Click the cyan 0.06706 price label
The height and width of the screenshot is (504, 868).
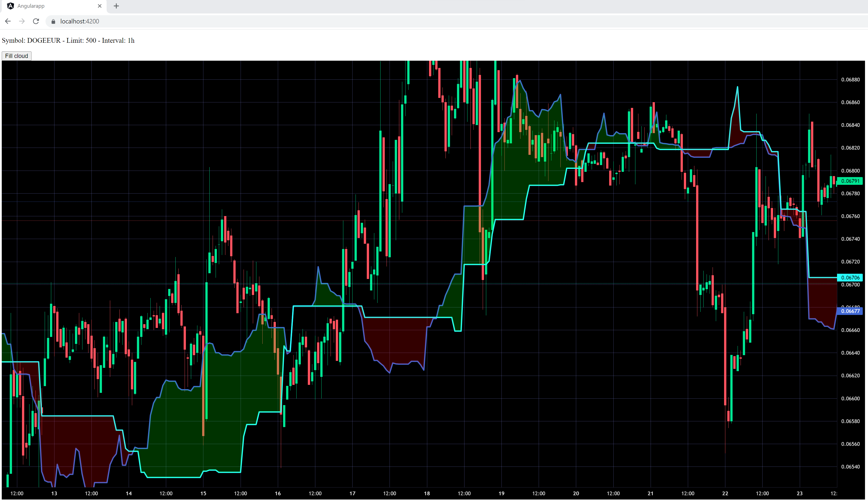[x=850, y=277]
